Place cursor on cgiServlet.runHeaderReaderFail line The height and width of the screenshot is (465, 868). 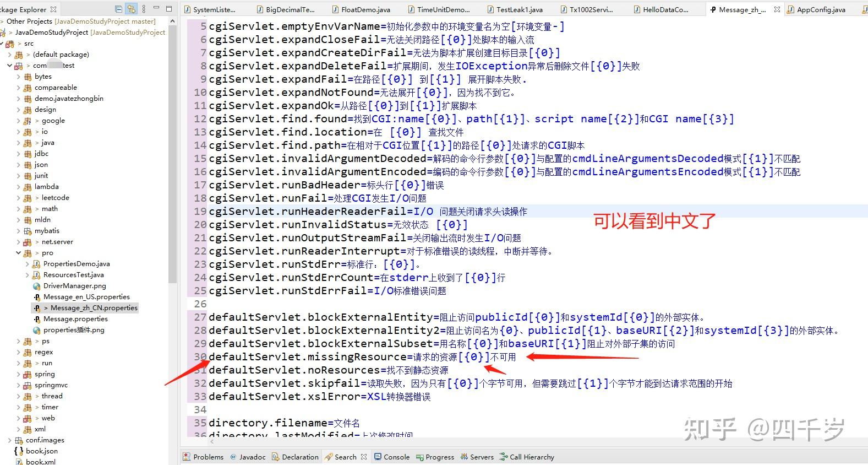(368, 211)
